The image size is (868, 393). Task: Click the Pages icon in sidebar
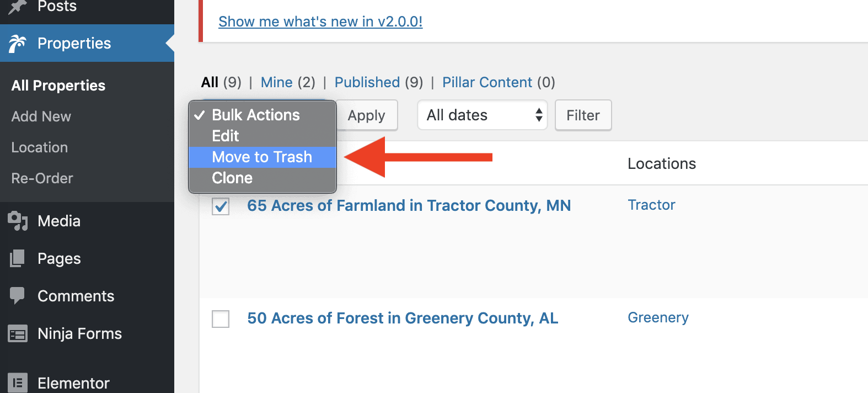pos(17,258)
